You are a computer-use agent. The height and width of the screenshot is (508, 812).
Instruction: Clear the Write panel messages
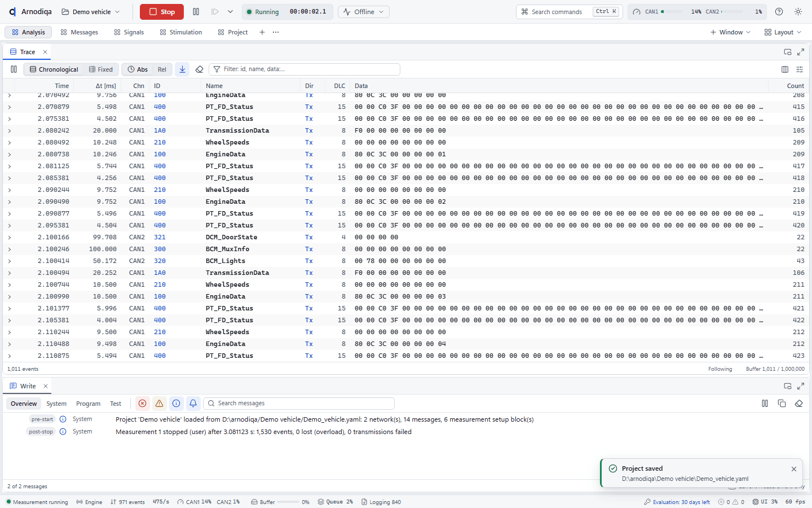pos(798,404)
